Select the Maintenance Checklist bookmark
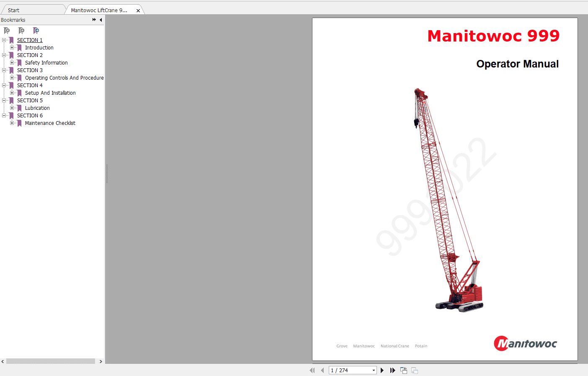The width and height of the screenshot is (588, 376). point(50,123)
